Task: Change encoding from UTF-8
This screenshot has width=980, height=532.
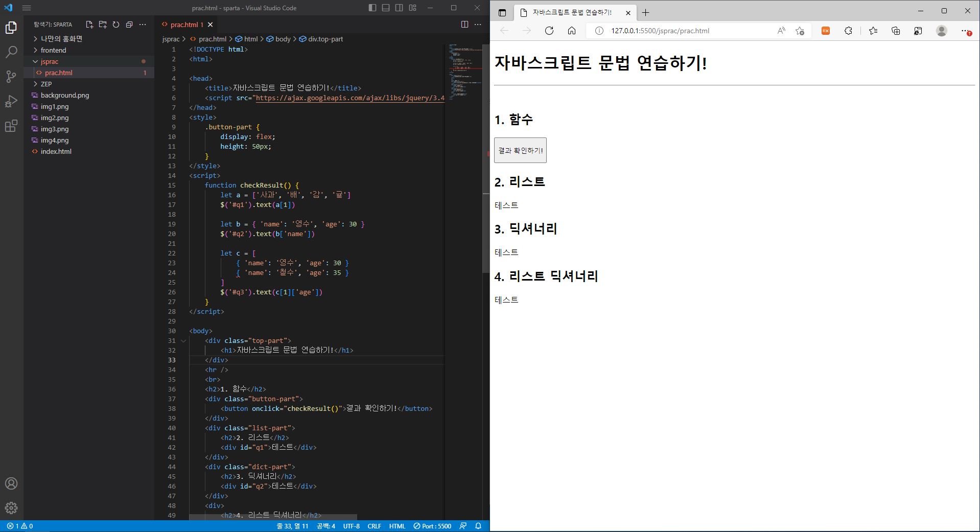Action: 351,526
